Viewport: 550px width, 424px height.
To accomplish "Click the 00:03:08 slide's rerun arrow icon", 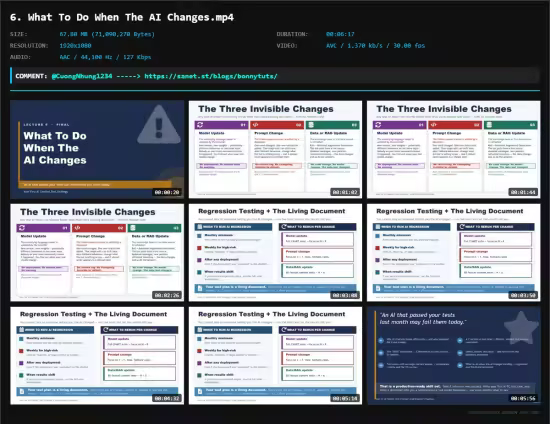I will pyautogui.click(x=284, y=227).
